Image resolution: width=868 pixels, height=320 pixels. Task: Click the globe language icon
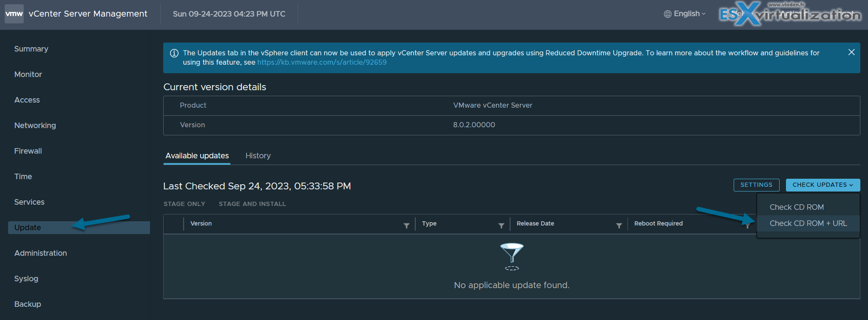tap(668, 14)
